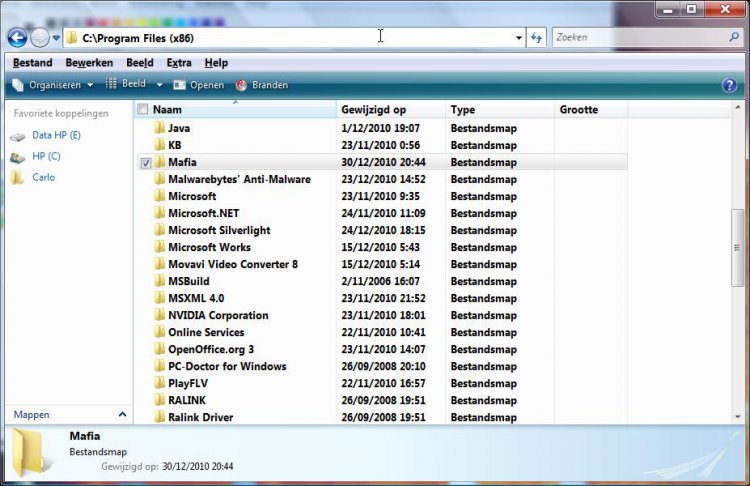Select the Java folder icon
750x486 pixels.
click(160, 128)
